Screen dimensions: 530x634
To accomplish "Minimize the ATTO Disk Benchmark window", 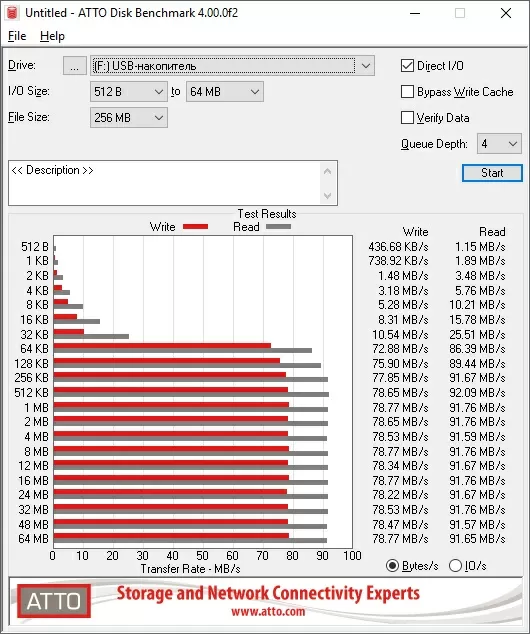I will click(x=415, y=13).
